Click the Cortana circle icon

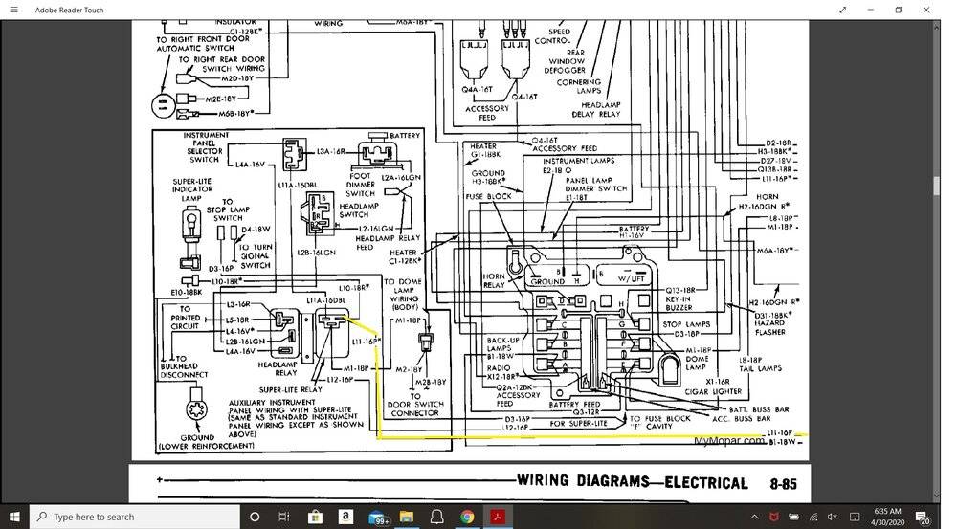[255, 517]
